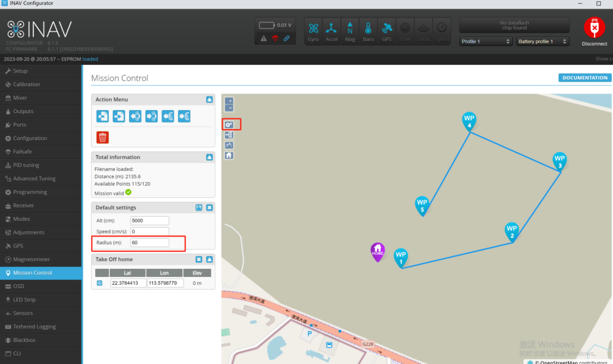Click the load mission from file icon
This screenshot has height=364, width=613.
[103, 116]
